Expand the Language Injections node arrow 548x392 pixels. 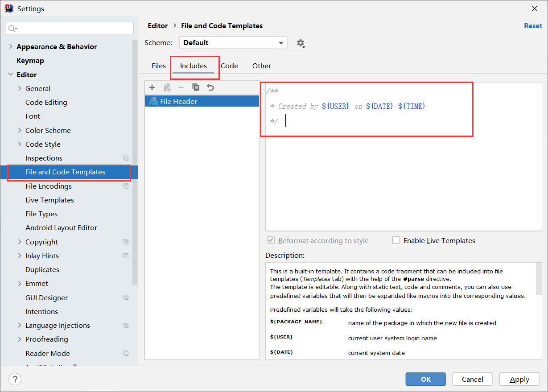20,325
